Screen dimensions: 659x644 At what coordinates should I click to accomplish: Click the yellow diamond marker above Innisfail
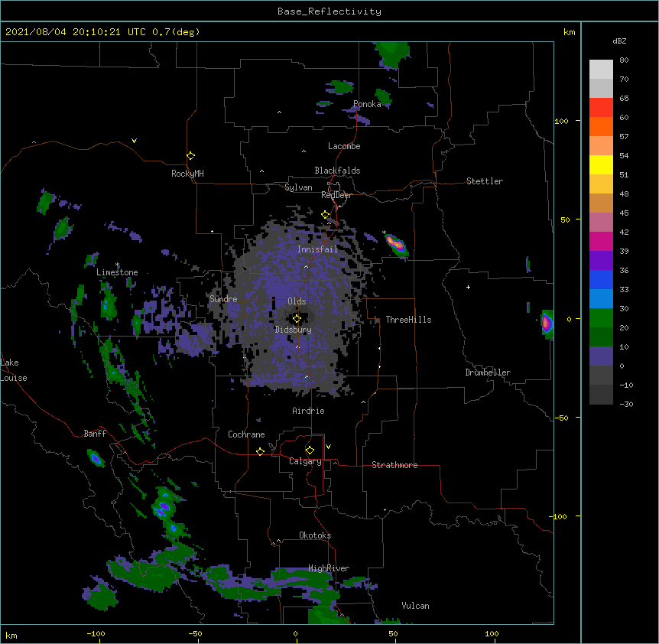[x=326, y=215]
